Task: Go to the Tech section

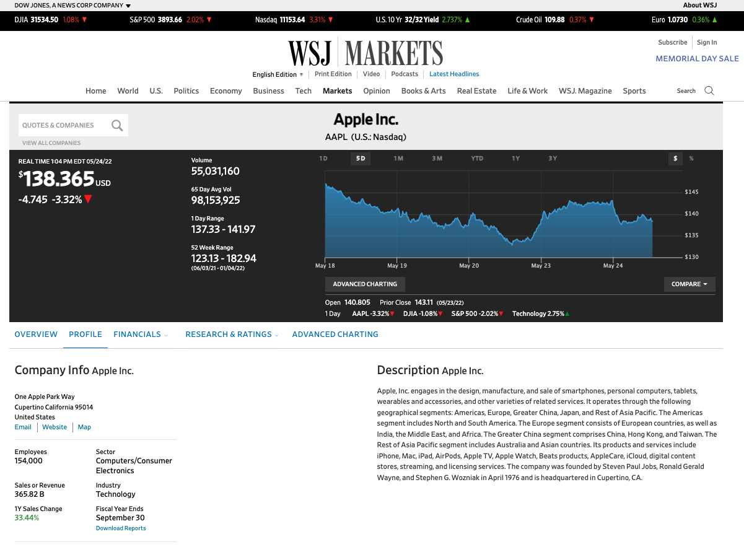Action: 304,91
